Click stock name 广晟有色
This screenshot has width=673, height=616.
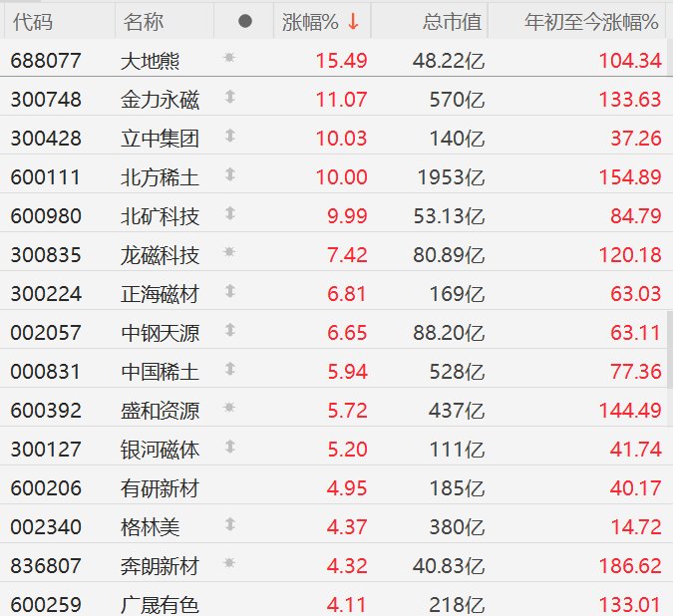[160, 605]
